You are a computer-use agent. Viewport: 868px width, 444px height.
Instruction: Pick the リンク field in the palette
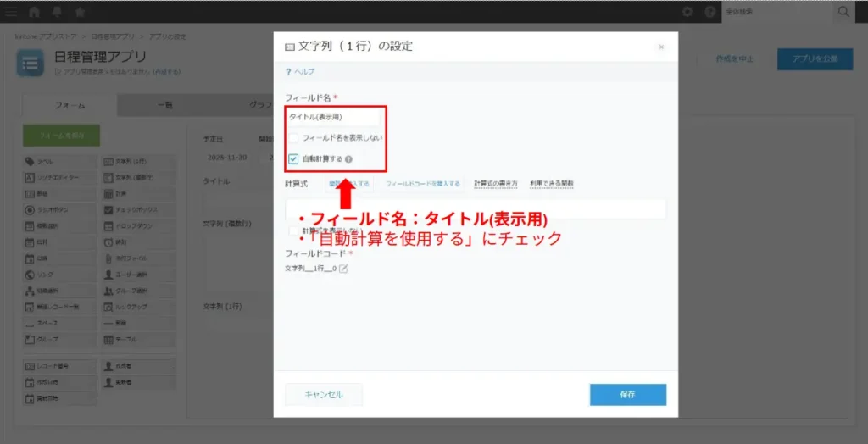pos(60,274)
